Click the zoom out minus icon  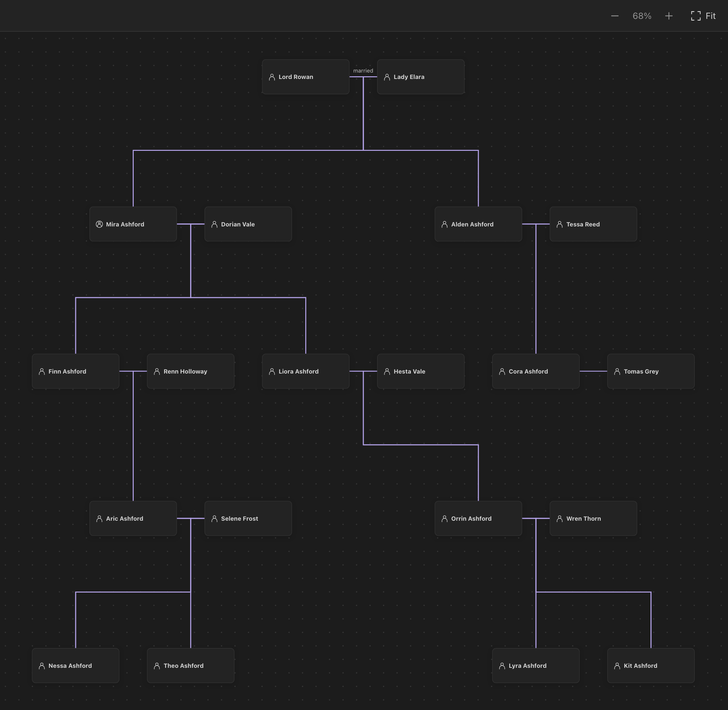coord(615,16)
